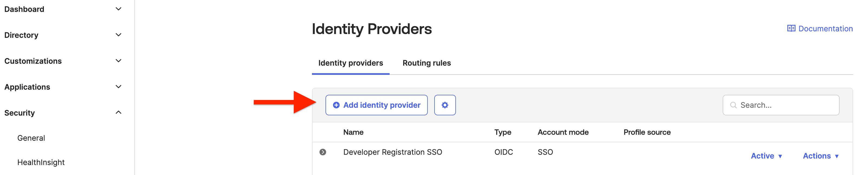Click into the Search field
The image size is (868, 175).
pos(781,105)
